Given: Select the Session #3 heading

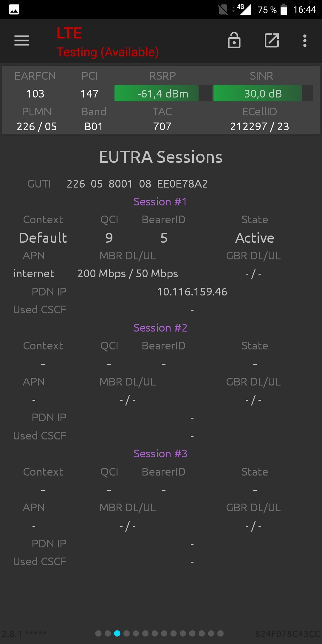Looking at the screenshot, I should [160, 454].
